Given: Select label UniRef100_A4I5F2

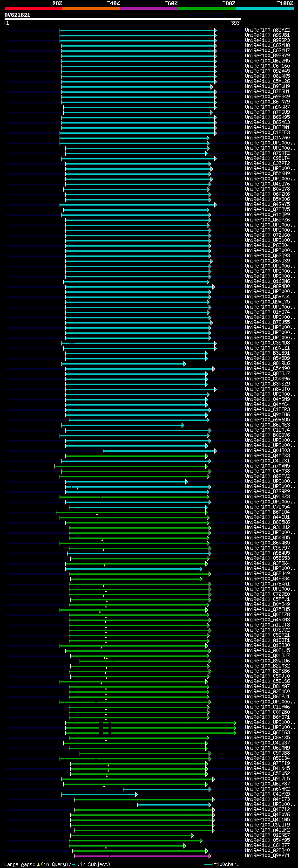Looking at the screenshot, I should [x=267, y=830].
